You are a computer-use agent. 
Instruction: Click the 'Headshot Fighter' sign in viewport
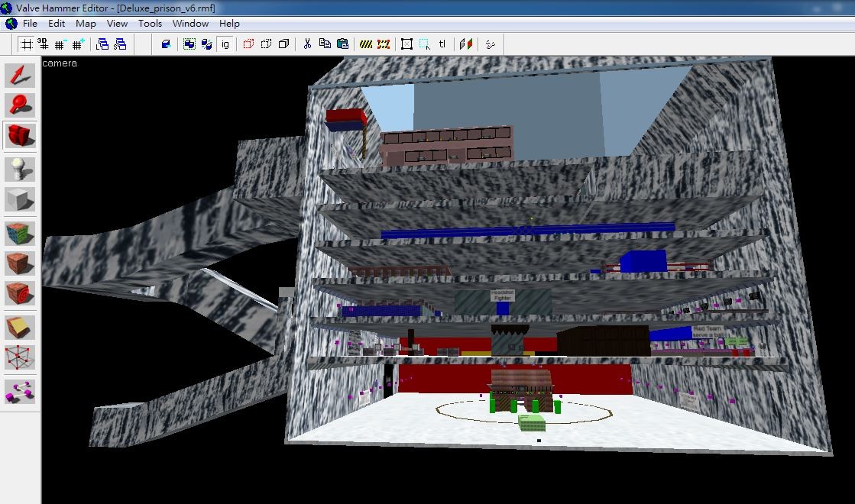click(x=502, y=296)
